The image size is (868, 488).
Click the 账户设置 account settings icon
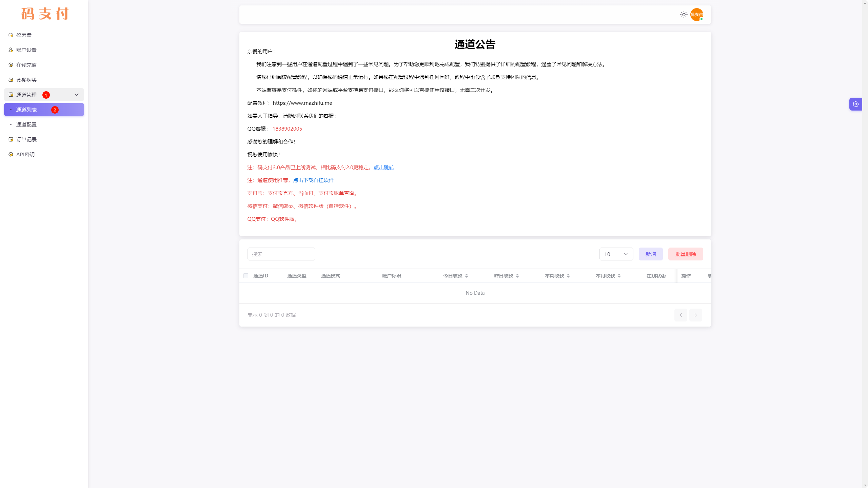coord(11,50)
